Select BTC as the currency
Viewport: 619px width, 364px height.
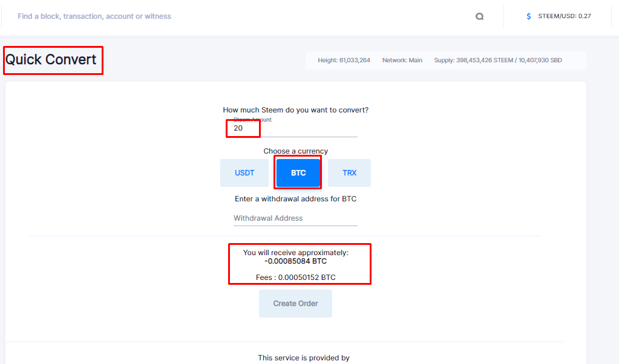(x=298, y=173)
